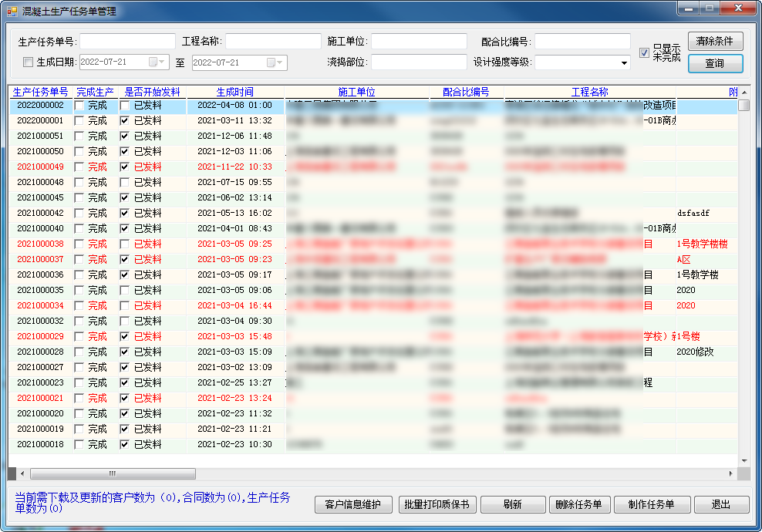The width and height of the screenshot is (762, 532).
Task: Click the horizontal scrollbar thumb
Action: click(x=112, y=473)
